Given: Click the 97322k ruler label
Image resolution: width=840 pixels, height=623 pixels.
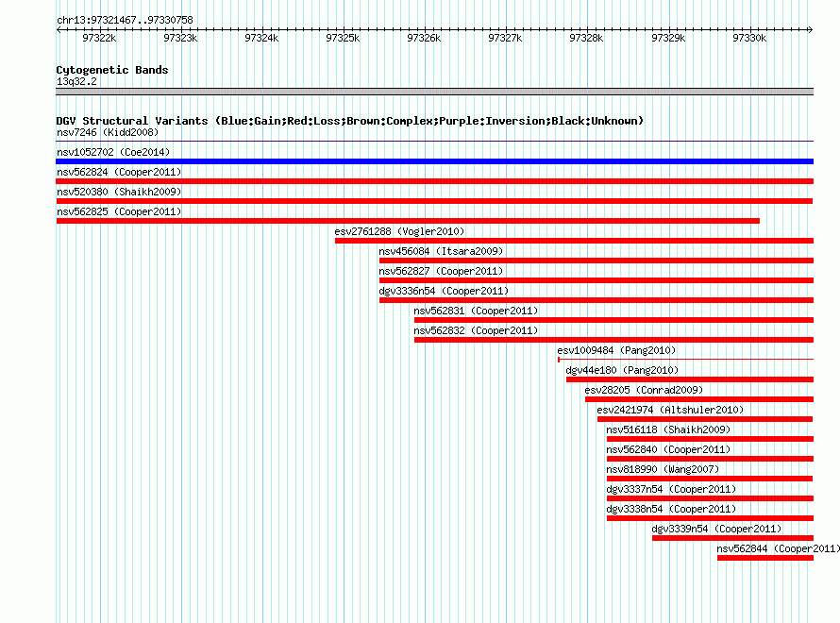Looking at the screenshot, I should tap(99, 38).
